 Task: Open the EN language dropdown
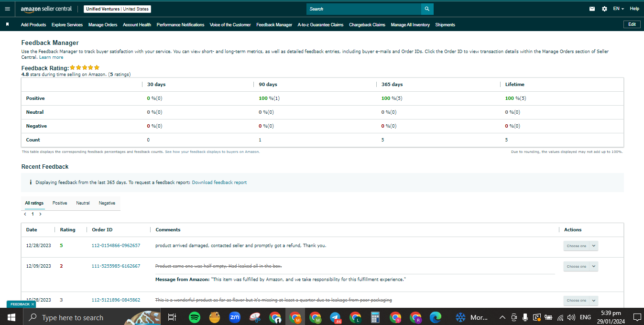[x=618, y=9]
